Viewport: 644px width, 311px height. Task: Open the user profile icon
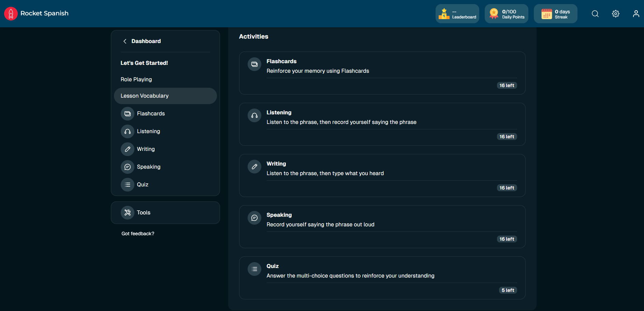(x=636, y=14)
